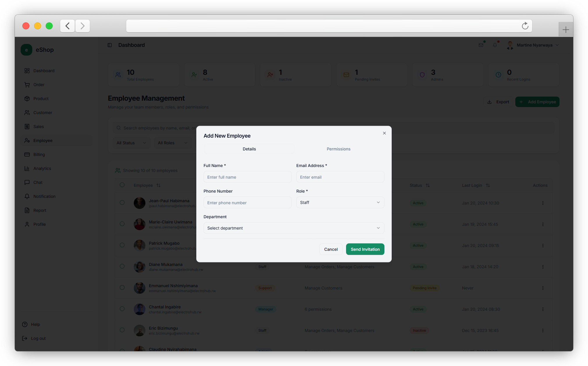Switch to the Permissions tab
Viewport: 588px width, 366px height.
point(338,149)
